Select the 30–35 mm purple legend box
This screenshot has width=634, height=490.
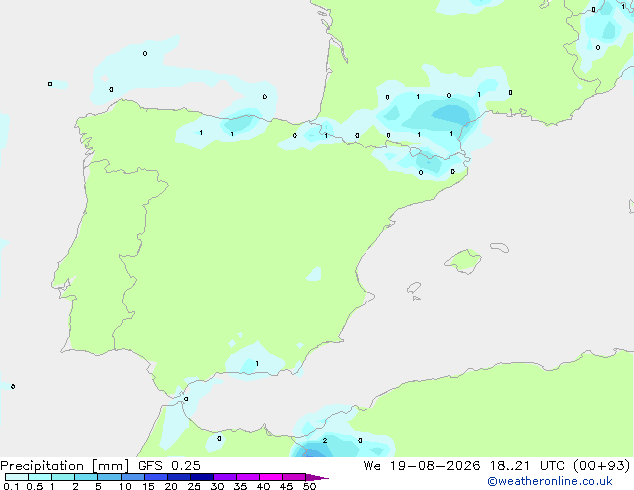225,477
